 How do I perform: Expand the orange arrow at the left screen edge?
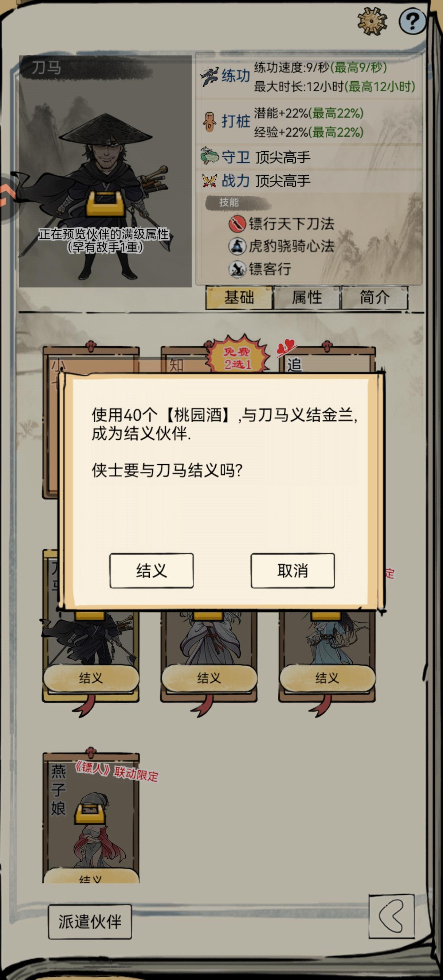pyautogui.click(x=7, y=195)
